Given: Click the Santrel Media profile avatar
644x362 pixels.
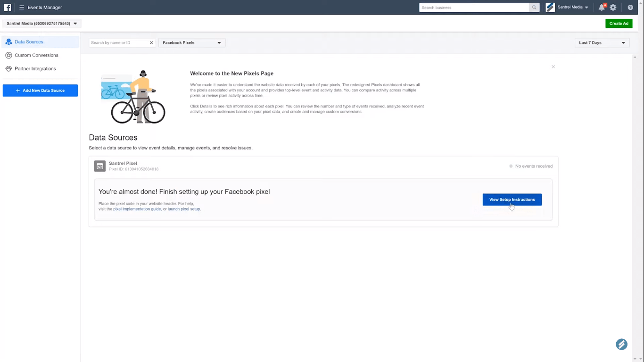Looking at the screenshot, I should tap(550, 7).
